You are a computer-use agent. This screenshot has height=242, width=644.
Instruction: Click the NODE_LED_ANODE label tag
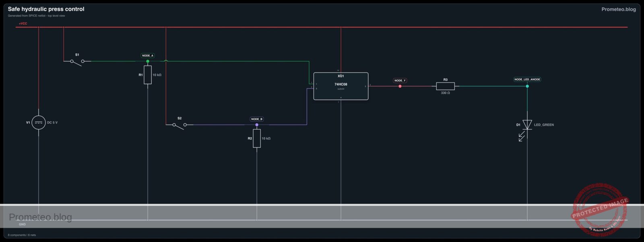click(527, 79)
